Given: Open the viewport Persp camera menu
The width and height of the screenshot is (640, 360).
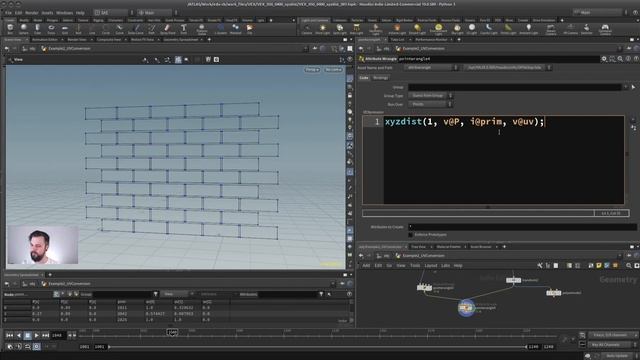Looking at the screenshot, I should click(x=312, y=70).
